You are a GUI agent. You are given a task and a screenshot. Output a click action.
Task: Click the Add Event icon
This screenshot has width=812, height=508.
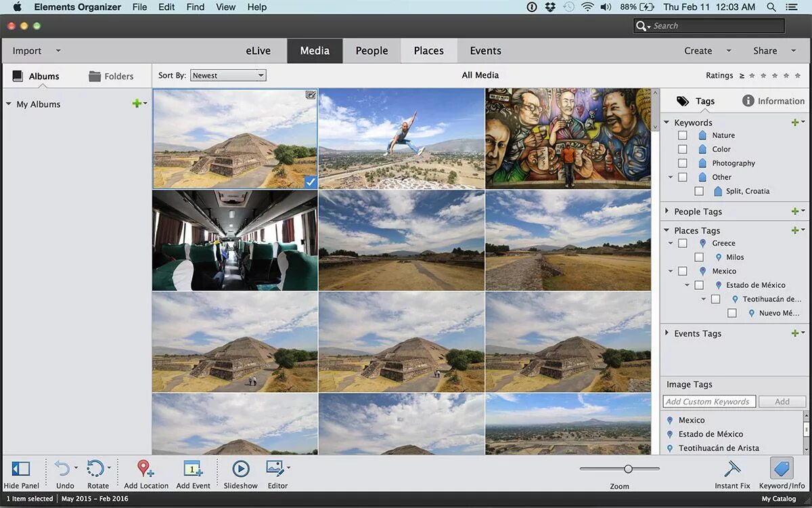point(194,469)
